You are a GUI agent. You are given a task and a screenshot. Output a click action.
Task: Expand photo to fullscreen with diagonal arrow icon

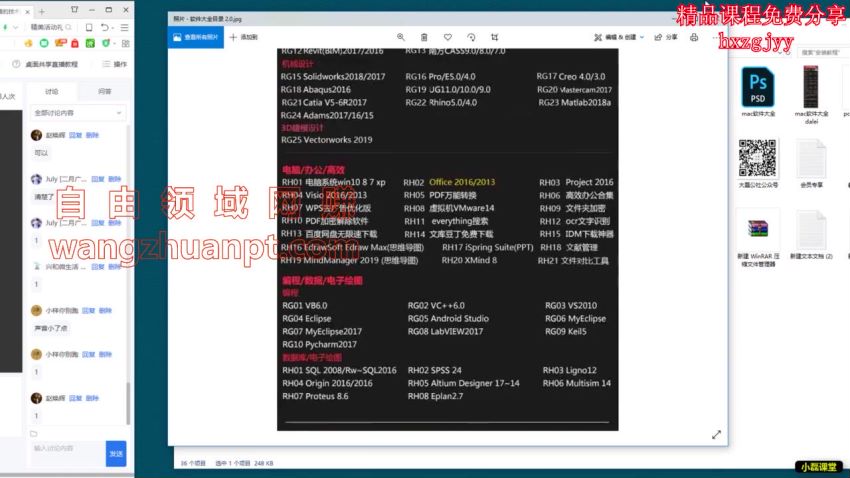716,435
